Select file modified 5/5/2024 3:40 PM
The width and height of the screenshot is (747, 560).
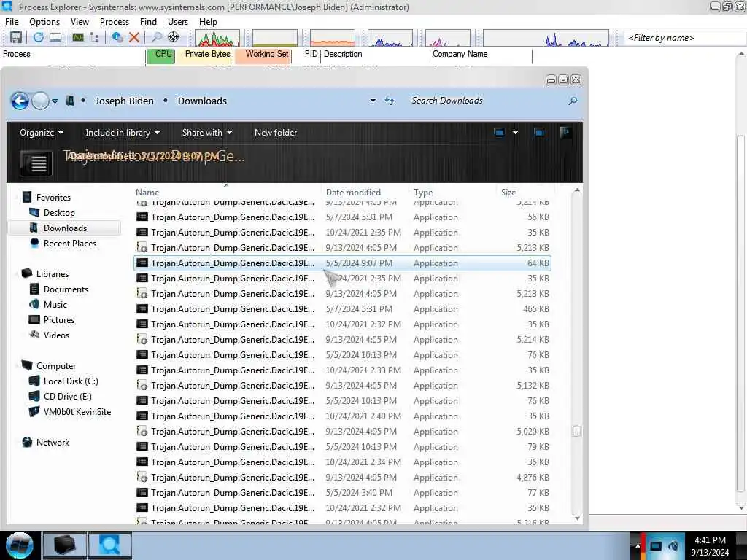(x=343, y=493)
